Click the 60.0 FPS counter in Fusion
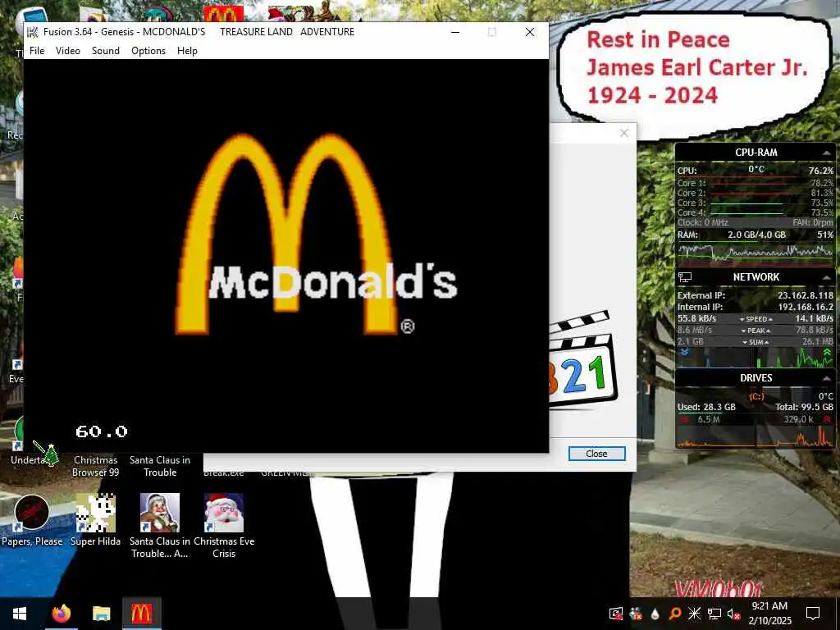 (102, 431)
